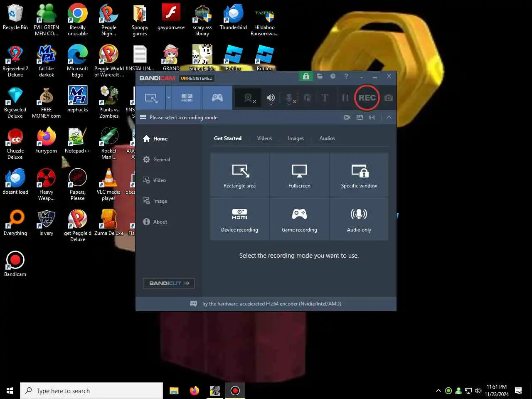Select Papers, Please desktop icon
This screenshot has width=532, height=399.
[x=77, y=185]
